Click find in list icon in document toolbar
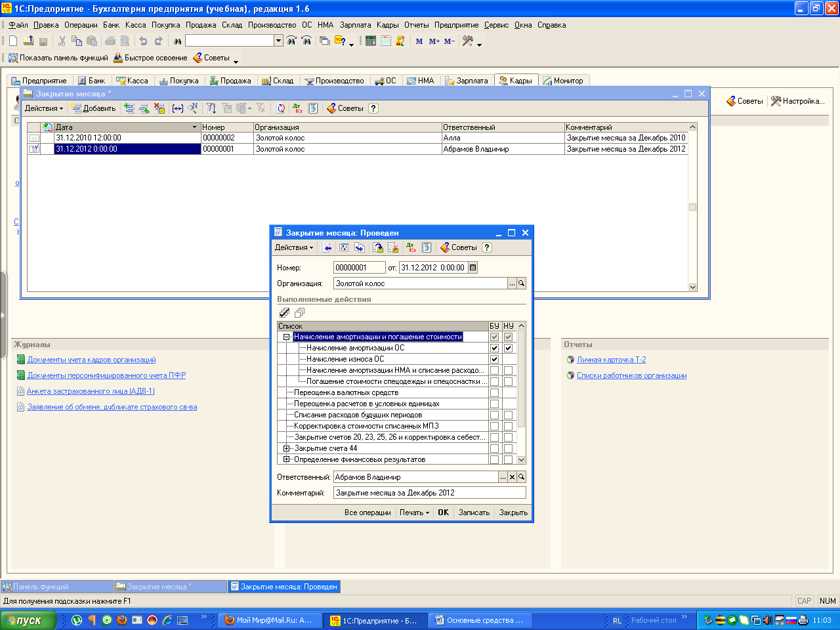This screenshot has height=630, width=840. click(327, 247)
